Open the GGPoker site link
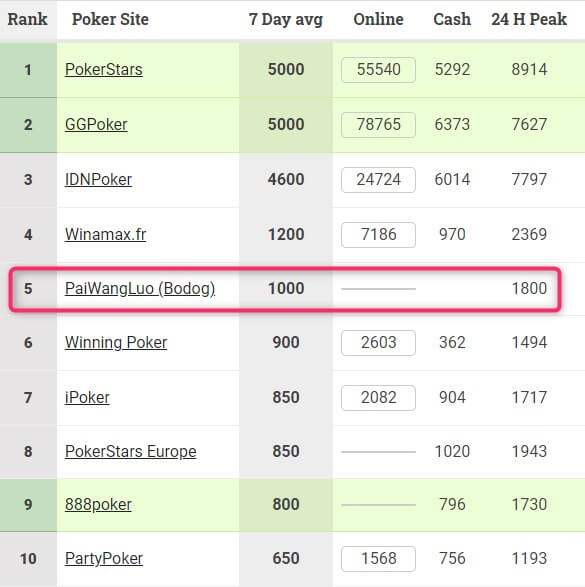 click(96, 125)
